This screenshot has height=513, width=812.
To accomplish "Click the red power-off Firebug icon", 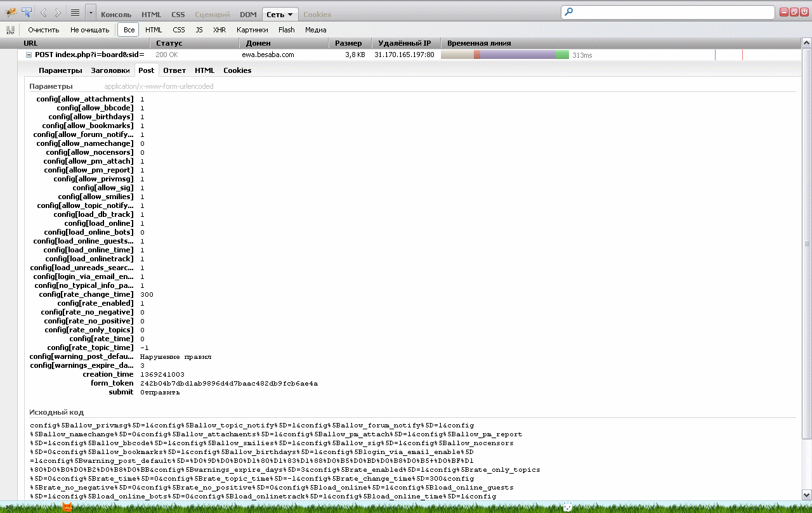I will (803, 12).
